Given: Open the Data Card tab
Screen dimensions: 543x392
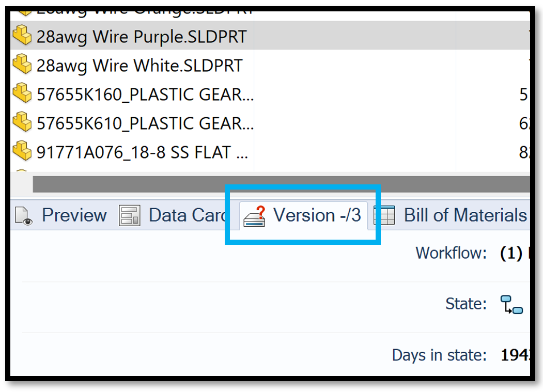Looking at the screenshot, I should click(x=187, y=215).
